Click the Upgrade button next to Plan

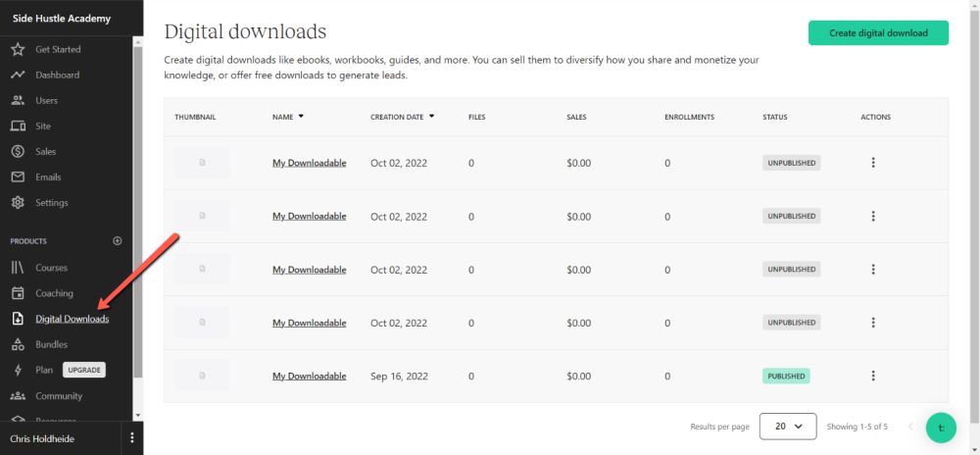click(83, 370)
